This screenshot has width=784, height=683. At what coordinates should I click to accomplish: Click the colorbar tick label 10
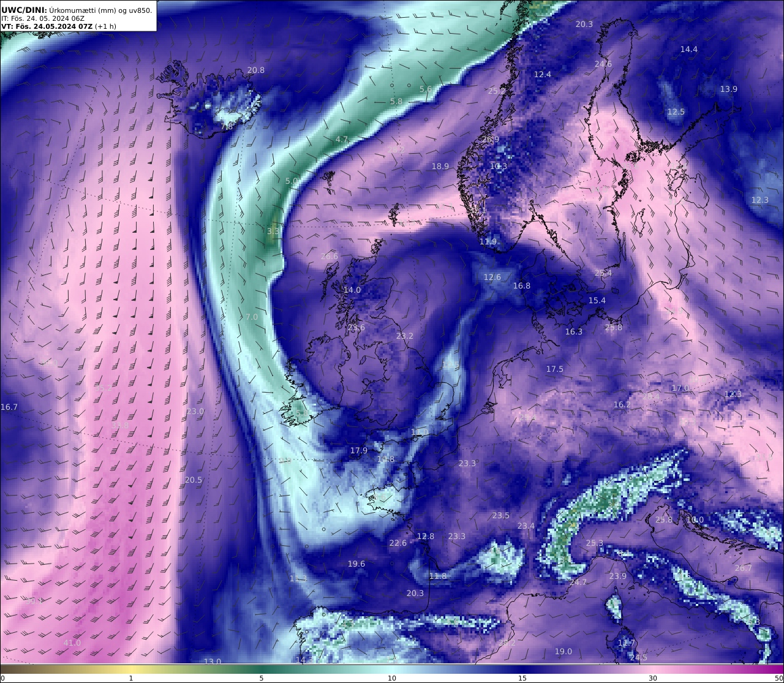(x=392, y=678)
